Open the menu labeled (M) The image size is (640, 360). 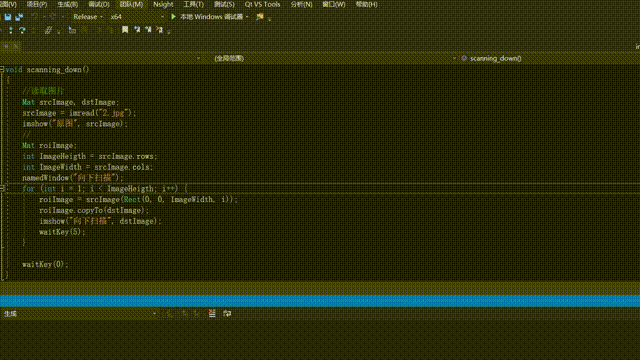(x=131, y=4)
